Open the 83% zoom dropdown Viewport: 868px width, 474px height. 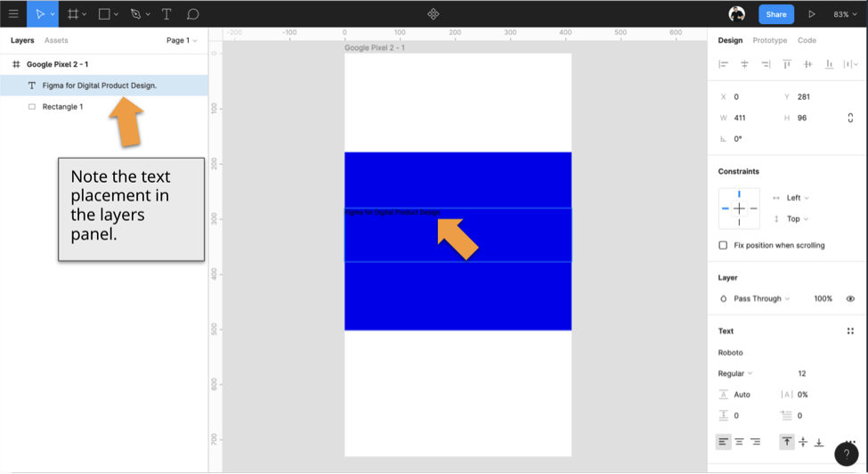[x=844, y=14]
